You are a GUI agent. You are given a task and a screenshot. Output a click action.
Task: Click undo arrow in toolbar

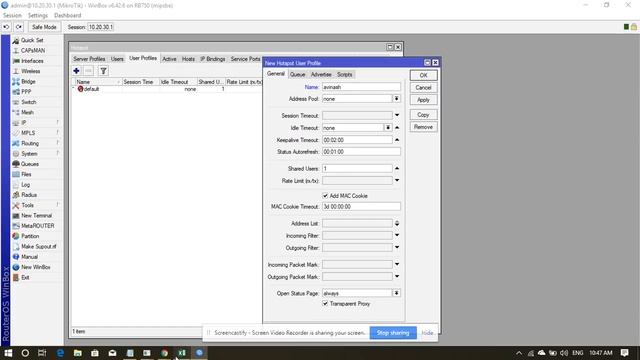[x=6, y=27]
